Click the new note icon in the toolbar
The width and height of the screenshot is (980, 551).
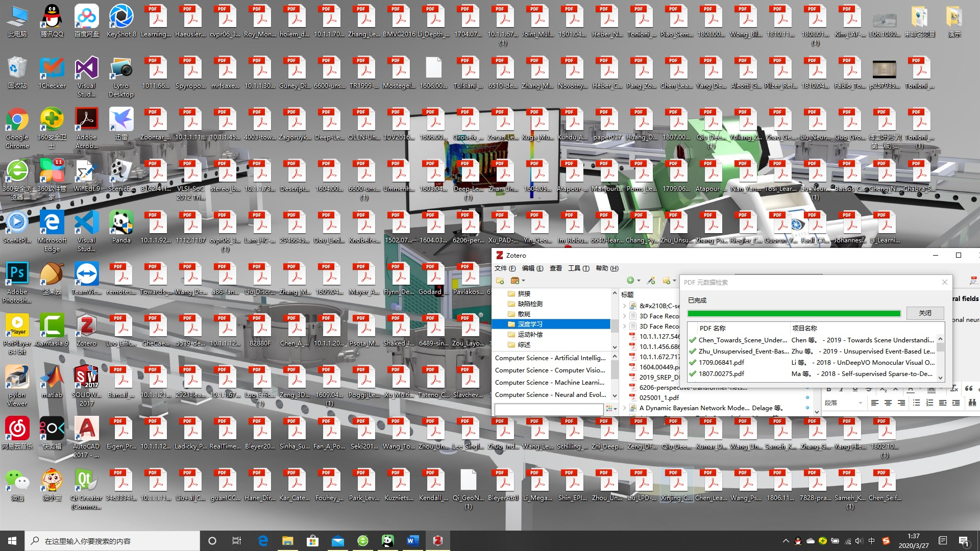tap(666, 281)
